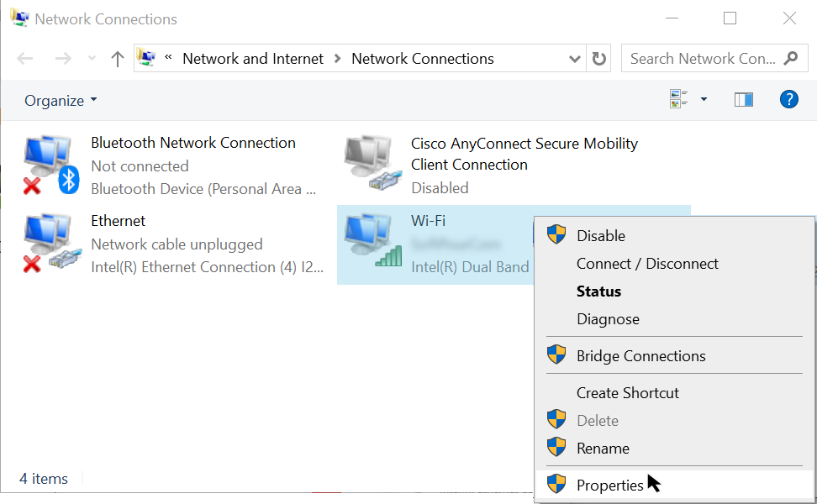Viewport: 817px width, 504px height.
Task: Open Help with the question mark icon
Action: [789, 99]
